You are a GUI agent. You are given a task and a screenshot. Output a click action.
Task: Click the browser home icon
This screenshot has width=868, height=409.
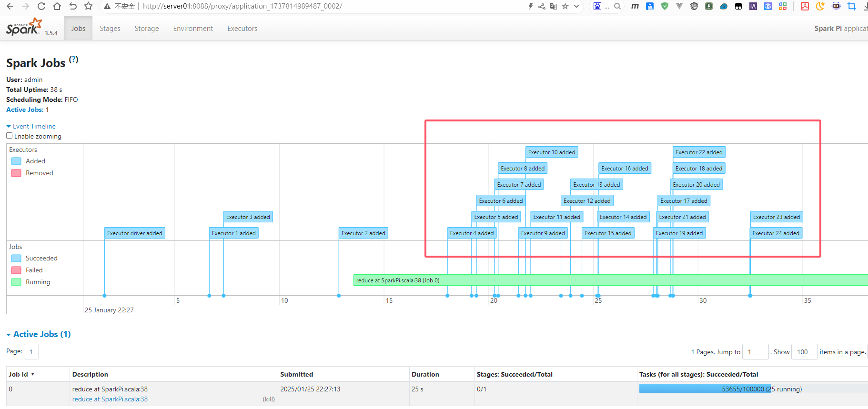pyautogui.click(x=57, y=6)
